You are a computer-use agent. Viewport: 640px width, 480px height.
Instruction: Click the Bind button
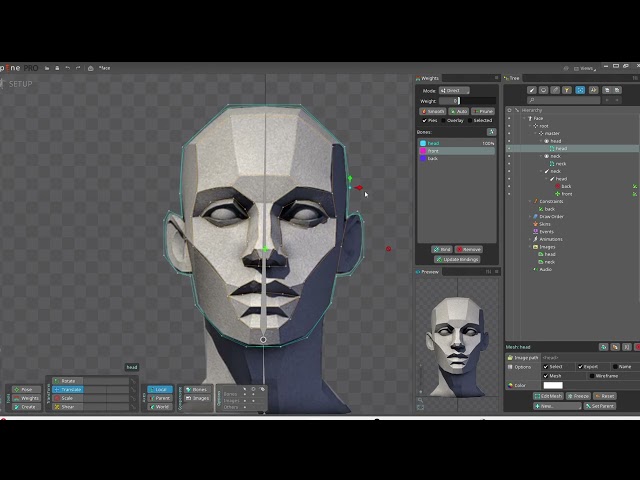click(442, 249)
